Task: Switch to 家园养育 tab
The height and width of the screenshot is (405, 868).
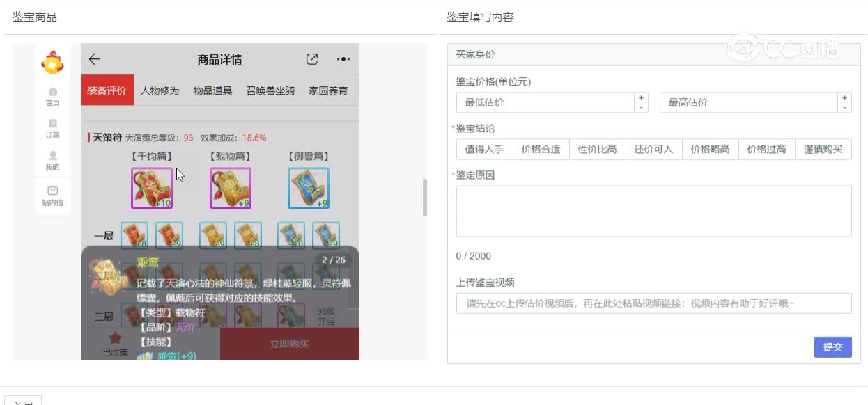Action: (x=328, y=90)
